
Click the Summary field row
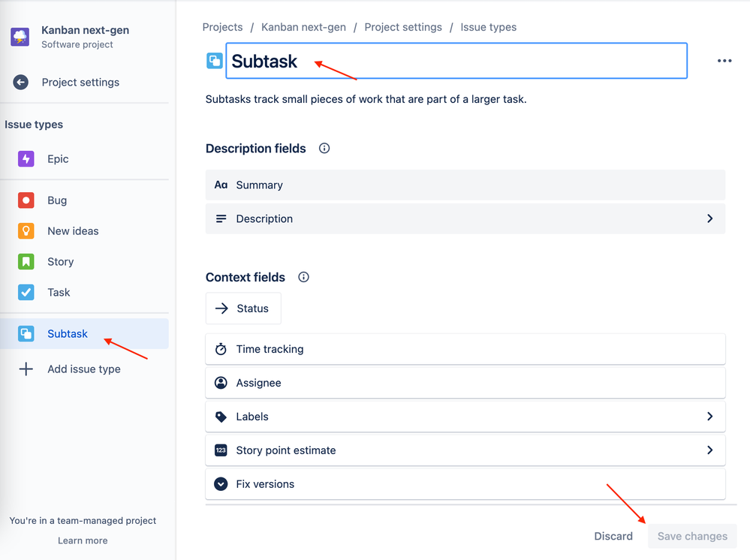pos(465,185)
